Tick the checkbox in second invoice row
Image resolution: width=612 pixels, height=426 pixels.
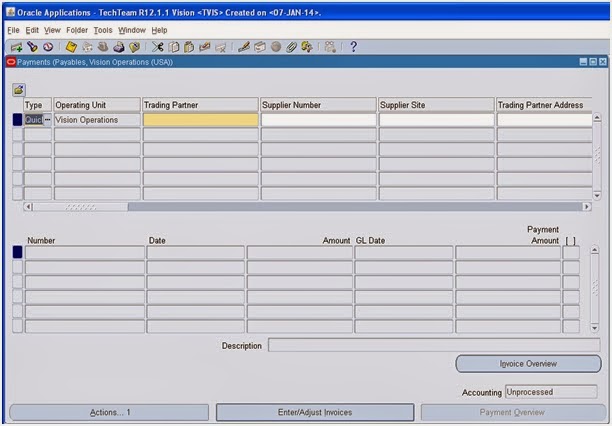tap(571, 267)
